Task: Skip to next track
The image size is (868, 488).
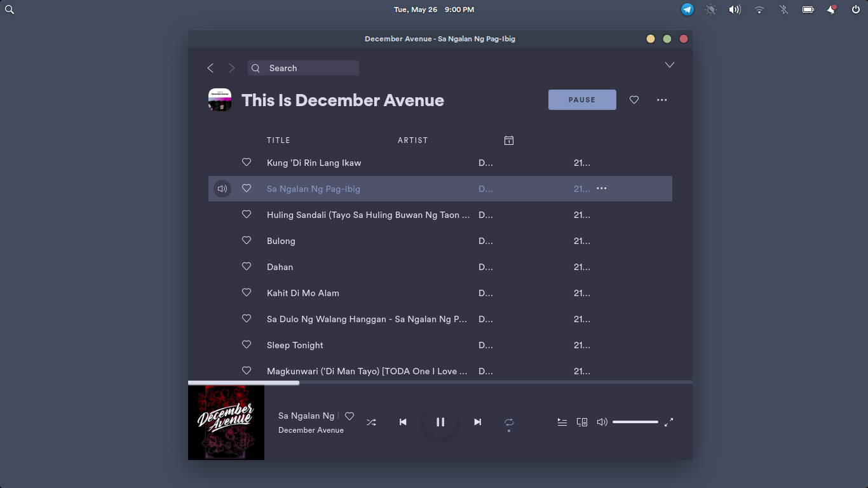Action: pyautogui.click(x=478, y=422)
